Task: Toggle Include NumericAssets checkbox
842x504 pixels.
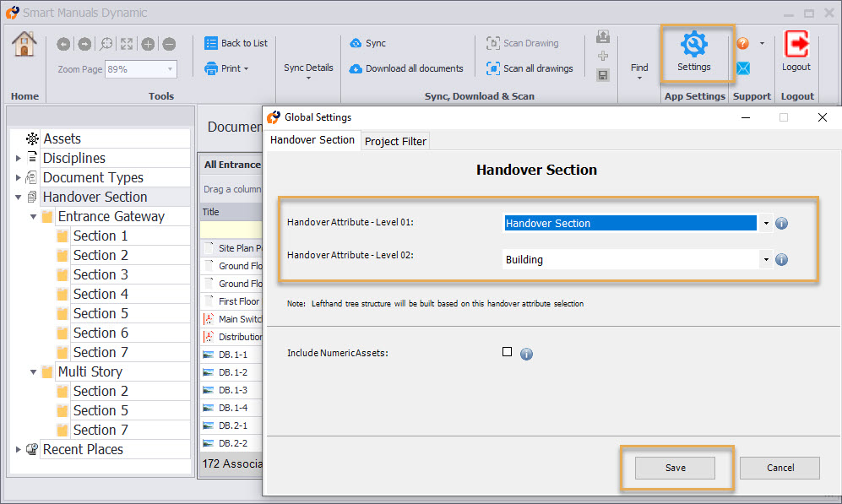Action: (x=507, y=352)
